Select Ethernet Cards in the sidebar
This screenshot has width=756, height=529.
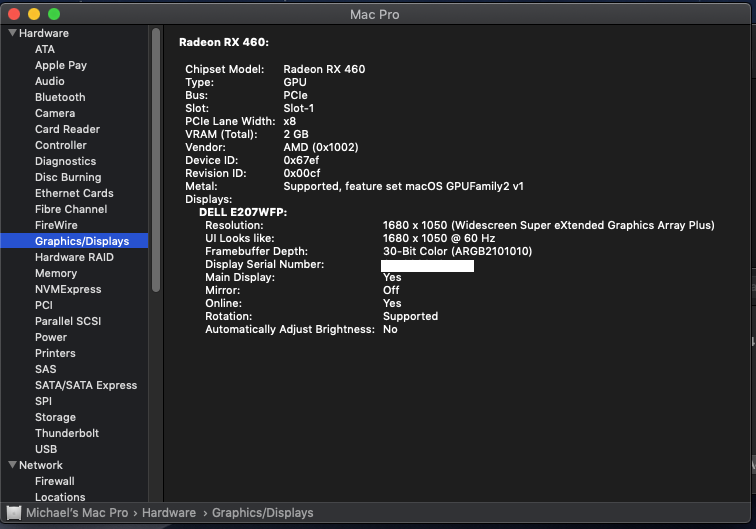pyautogui.click(x=74, y=193)
